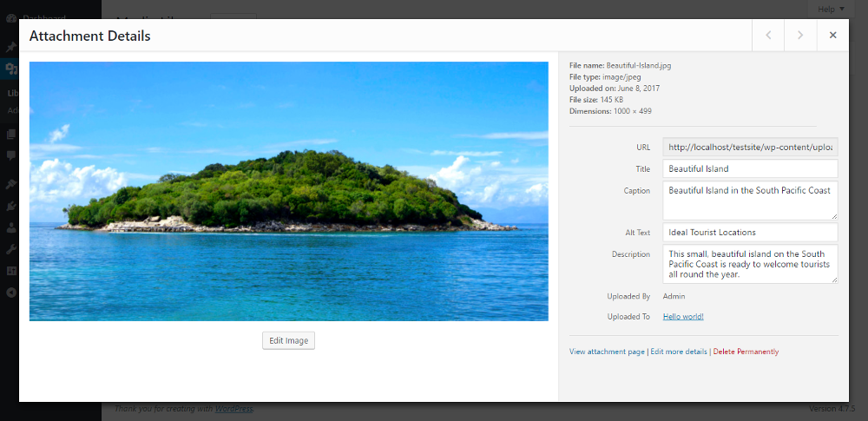The width and height of the screenshot is (868, 421).
Task: Open the WordPress link in footer
Action: (x=233, y=409)
